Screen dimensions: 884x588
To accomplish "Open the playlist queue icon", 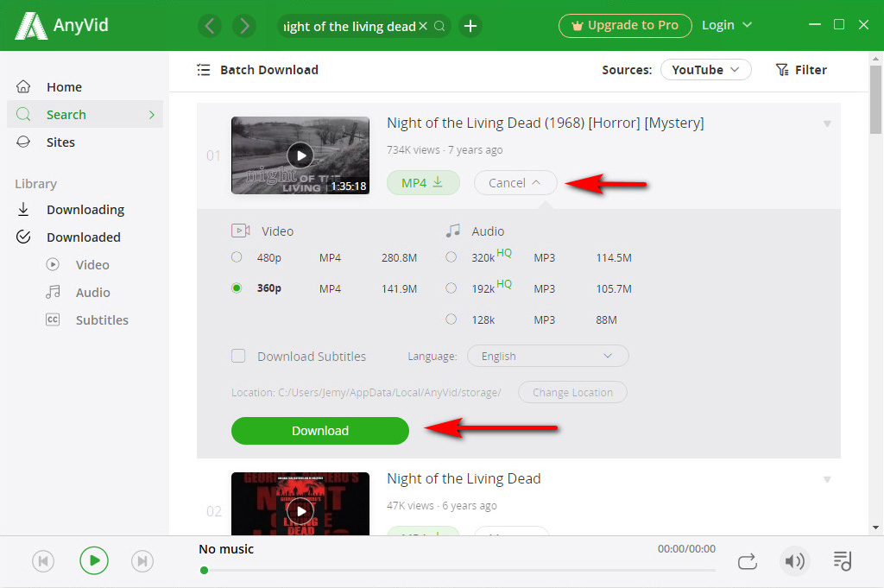I will [843, 561].
